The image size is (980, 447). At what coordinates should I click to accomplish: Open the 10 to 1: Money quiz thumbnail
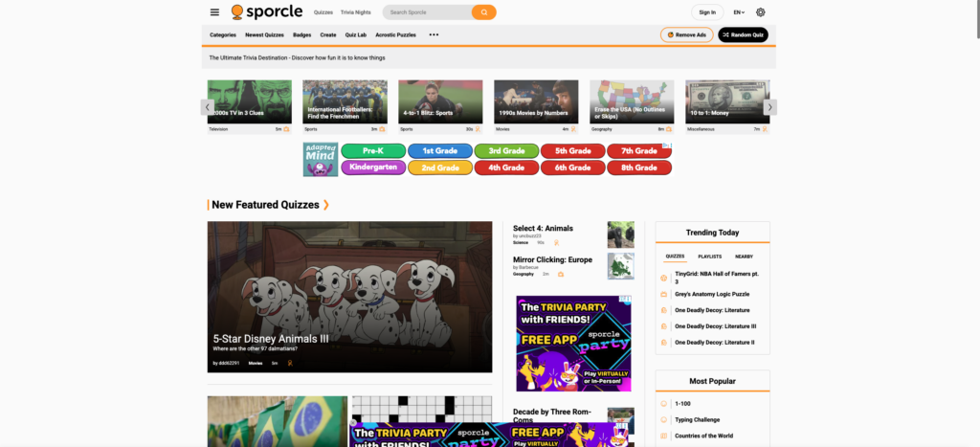727,101
